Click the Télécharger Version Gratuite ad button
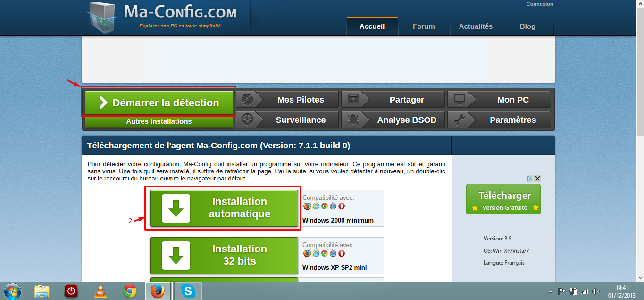This screenshot has width=644, height=300. click(x=503, y=199)
